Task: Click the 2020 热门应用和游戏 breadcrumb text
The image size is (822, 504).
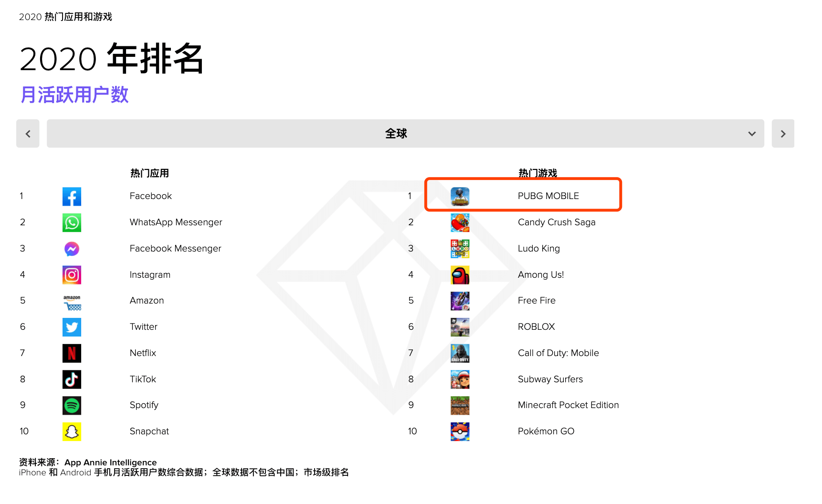Action: (65, 17)
